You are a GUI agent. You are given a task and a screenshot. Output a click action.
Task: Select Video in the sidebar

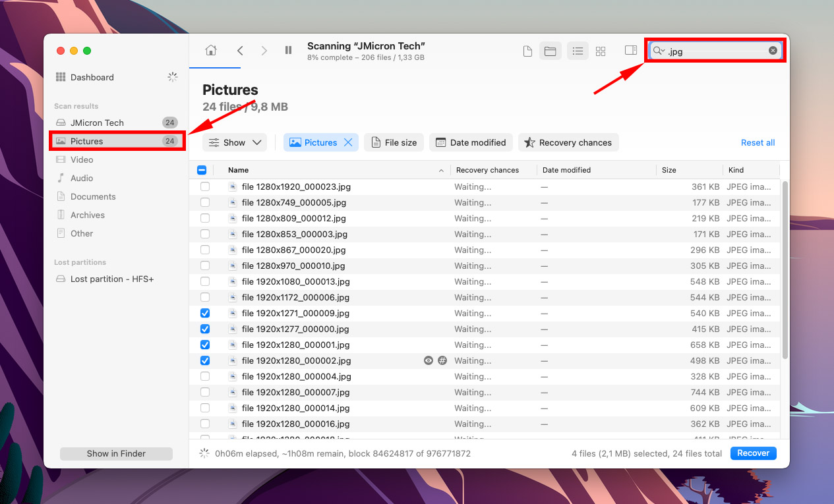click(x=82, y=159)
